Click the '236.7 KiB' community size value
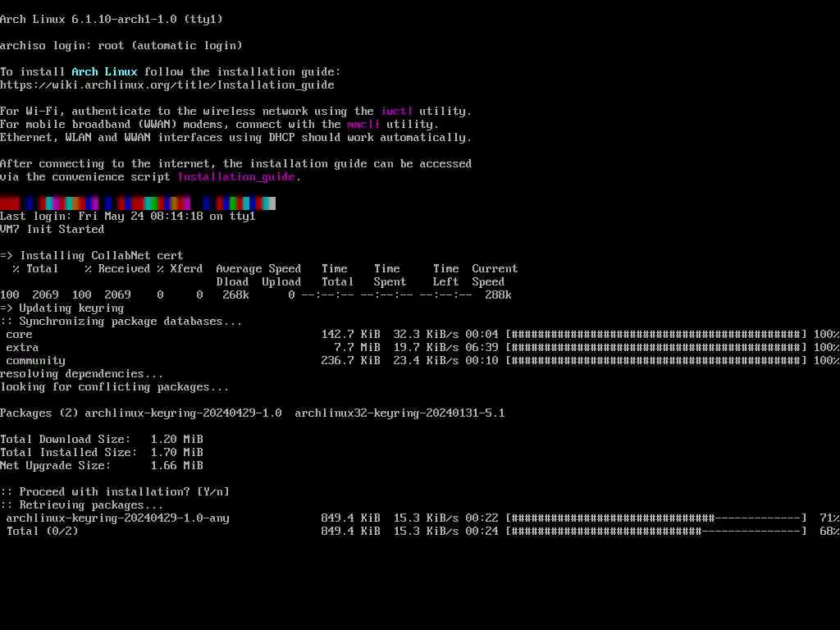The image size is (840, 630). (351, 361)
